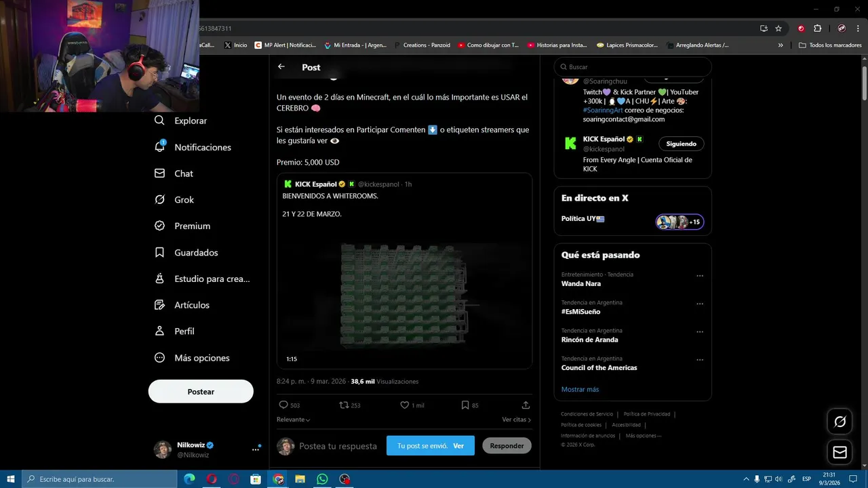Viewport: 868px width, 488px height.
Task: Click Mostrar más under trends
Action: pos(580,389)
